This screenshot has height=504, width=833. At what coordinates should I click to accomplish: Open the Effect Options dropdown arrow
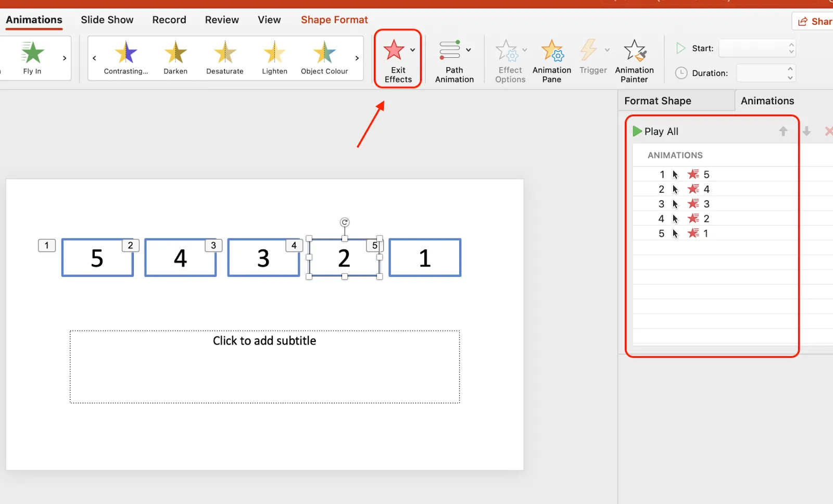coord(525,50)
